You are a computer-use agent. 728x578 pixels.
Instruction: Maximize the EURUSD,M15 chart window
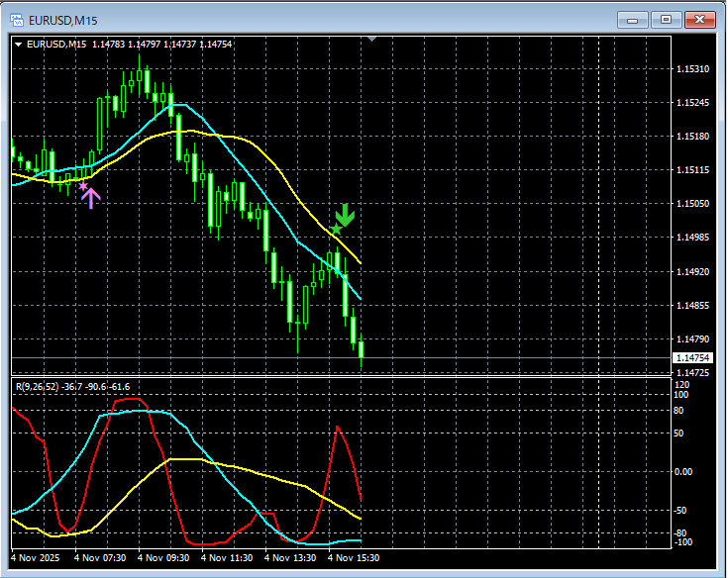(x=666, y=20)
